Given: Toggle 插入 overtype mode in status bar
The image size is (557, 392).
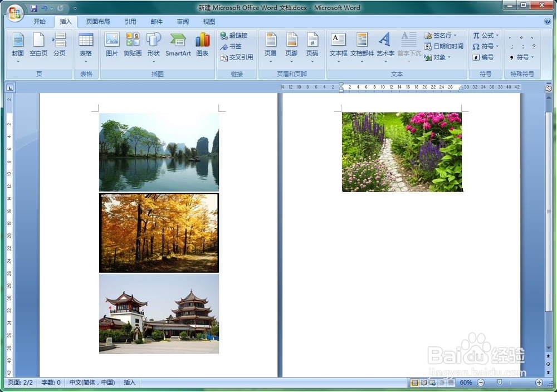Looking at the screenshot, I should pos(129,383).
